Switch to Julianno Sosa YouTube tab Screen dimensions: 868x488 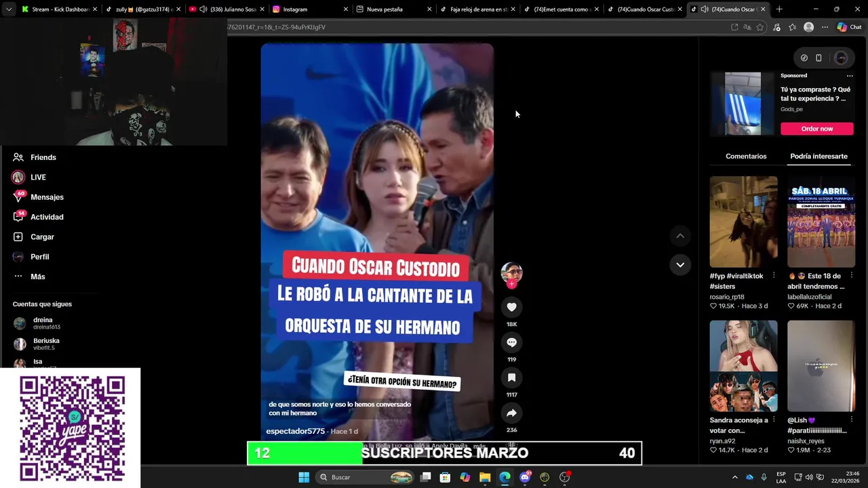pyautogui.click(x=226, y=9)
